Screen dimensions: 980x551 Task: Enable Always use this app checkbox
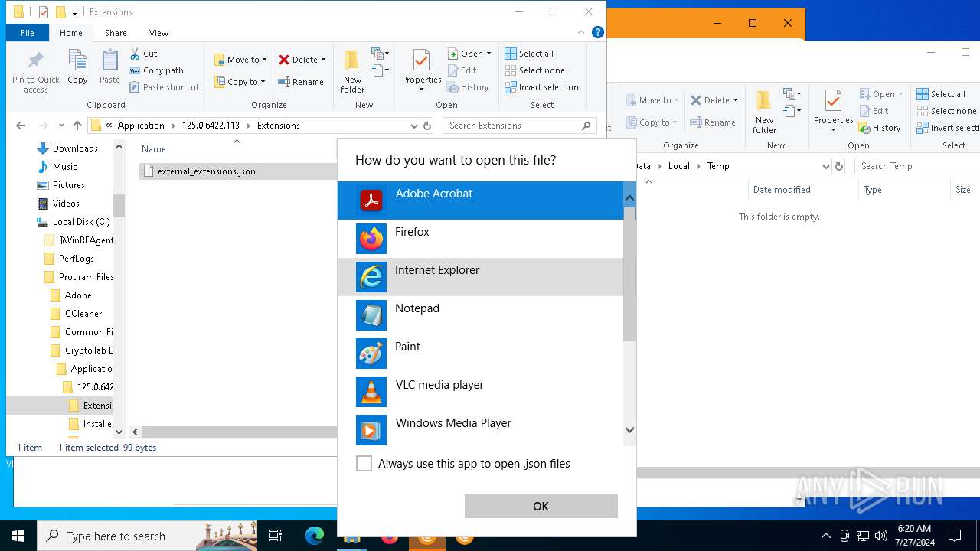pyautogui.click(x=364, y=464)
